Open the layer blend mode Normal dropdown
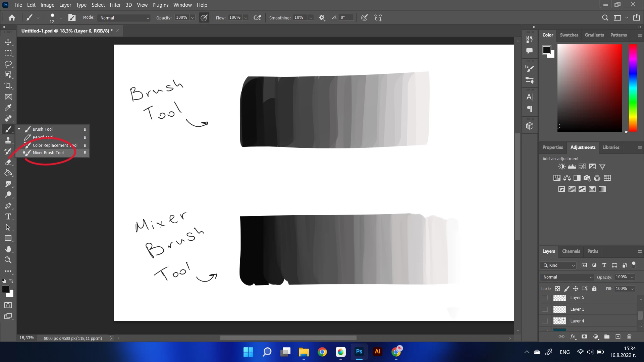644x362 pixels. (568, 277)
